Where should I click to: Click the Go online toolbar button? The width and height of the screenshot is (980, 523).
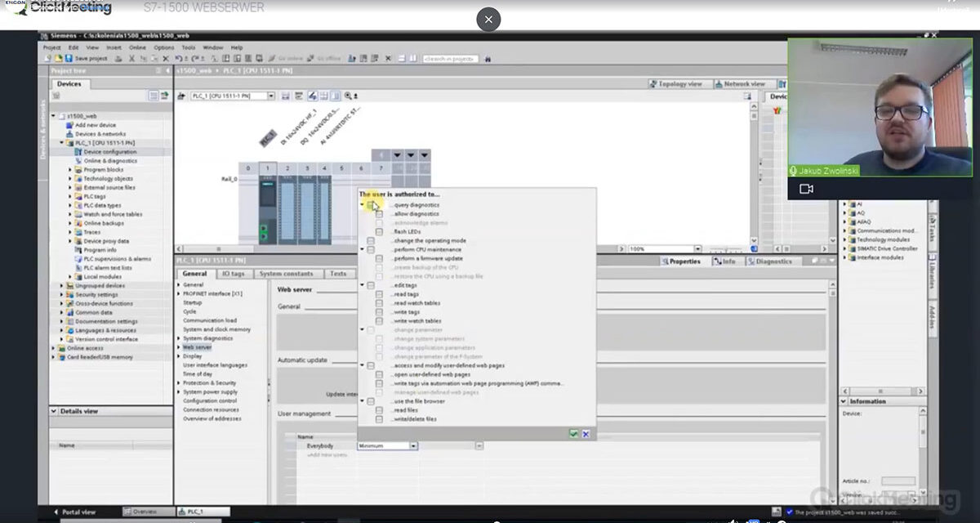click(x=287, y=59)
